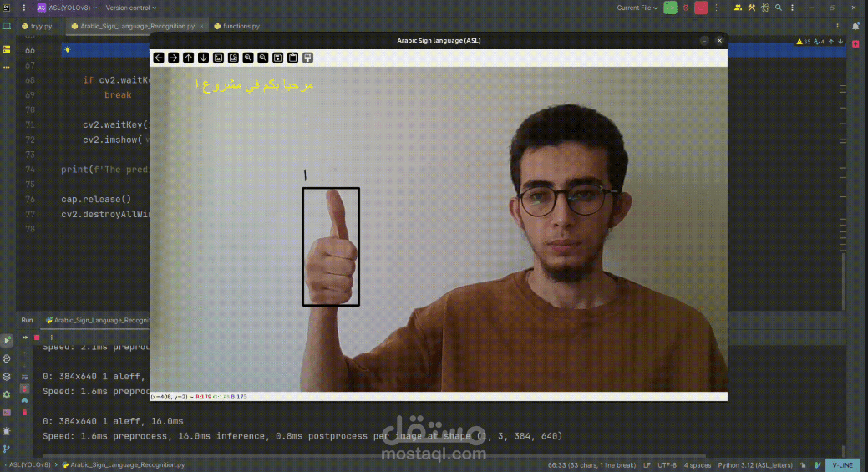Expand the ASL(YOLOv8) project dropdown
The height and width of the screenshot is (472, 868).
click(x=67, y=8)
